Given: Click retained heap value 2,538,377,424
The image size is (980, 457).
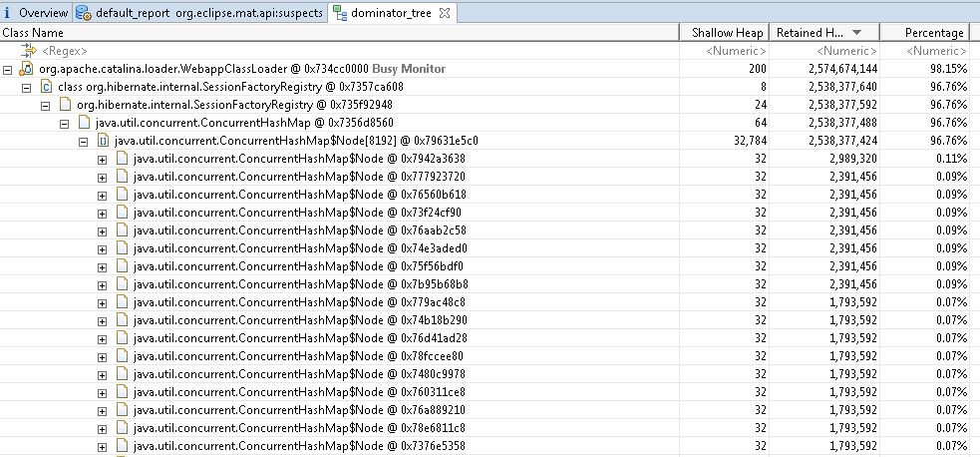Looking at the screenshot, I should (x=841, y=142).
